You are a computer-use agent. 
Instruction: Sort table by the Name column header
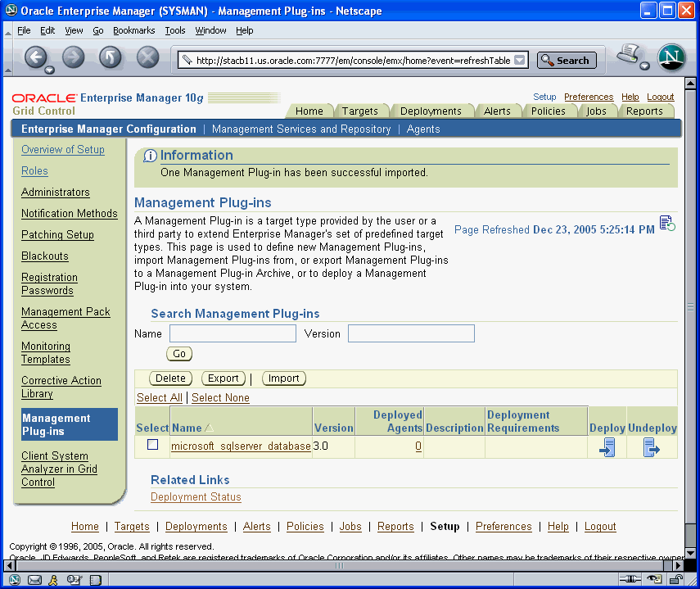(x=187, y=428)
